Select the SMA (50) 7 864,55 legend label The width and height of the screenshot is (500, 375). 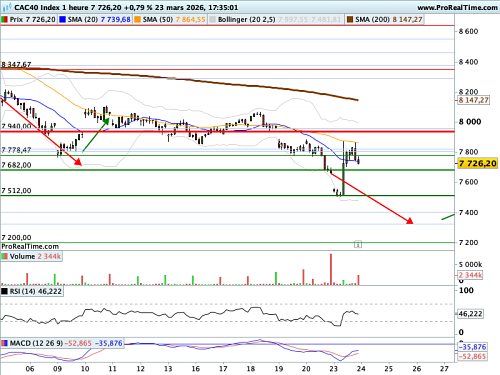[174, 20]
